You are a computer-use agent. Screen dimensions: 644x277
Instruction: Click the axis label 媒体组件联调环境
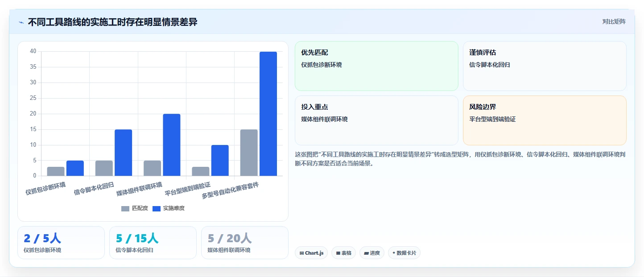pos(140,189)
